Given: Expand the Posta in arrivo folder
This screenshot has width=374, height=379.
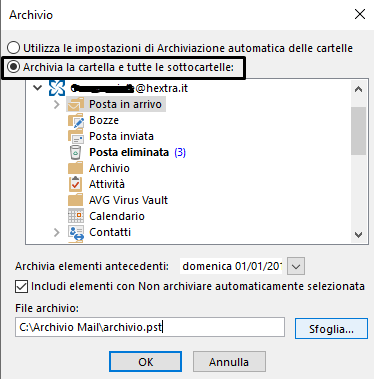Looking at the screenshot, I should click(57, 104).
